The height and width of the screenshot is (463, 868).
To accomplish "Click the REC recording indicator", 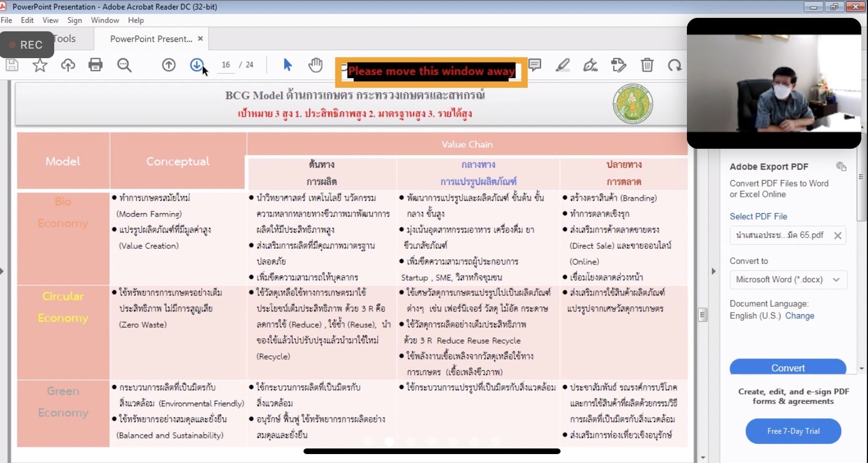I will 27,45.
